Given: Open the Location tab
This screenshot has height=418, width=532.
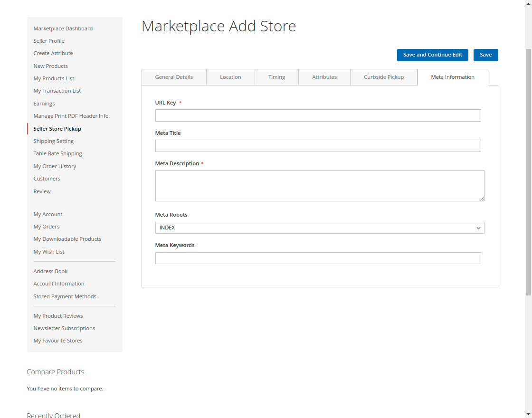Looking at the screenshot, I should click(230, 76).
